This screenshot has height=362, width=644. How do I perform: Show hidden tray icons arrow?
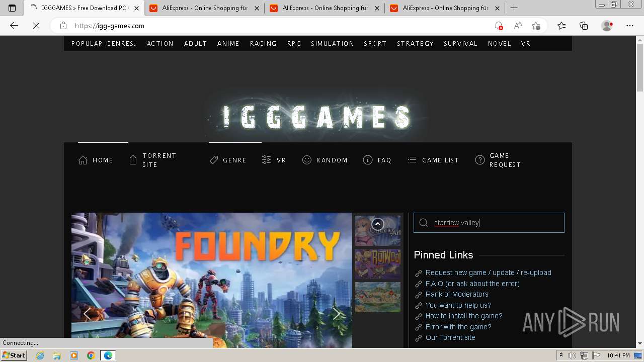tap(561, 355)
